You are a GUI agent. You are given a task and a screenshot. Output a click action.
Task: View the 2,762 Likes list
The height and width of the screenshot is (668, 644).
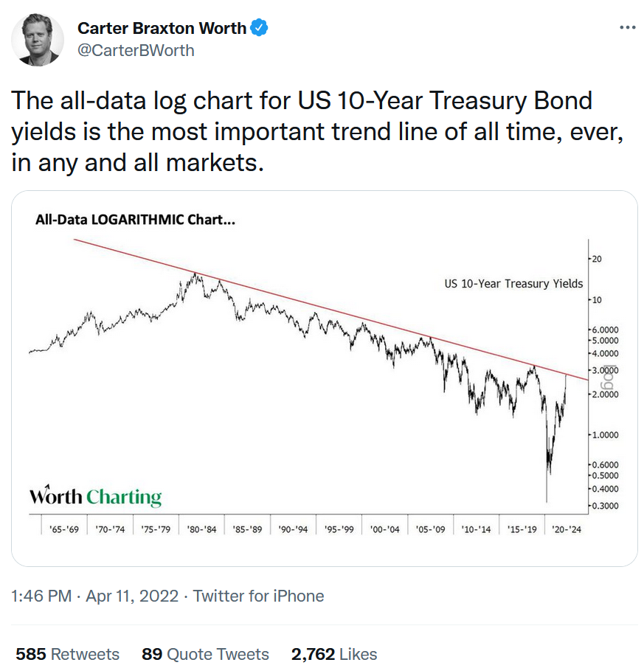pos(333,654)
